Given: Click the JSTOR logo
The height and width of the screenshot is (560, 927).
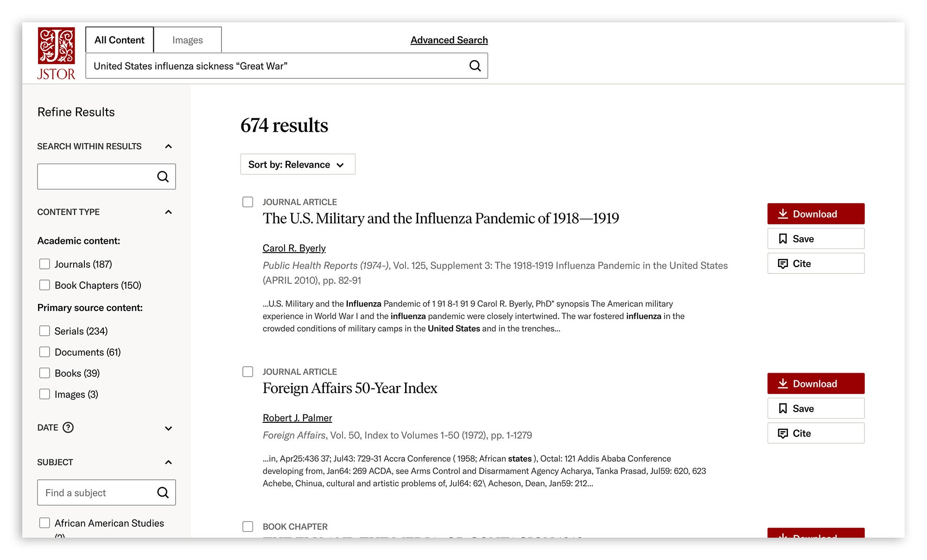Looking at the screenshot, I should (56, 53).
